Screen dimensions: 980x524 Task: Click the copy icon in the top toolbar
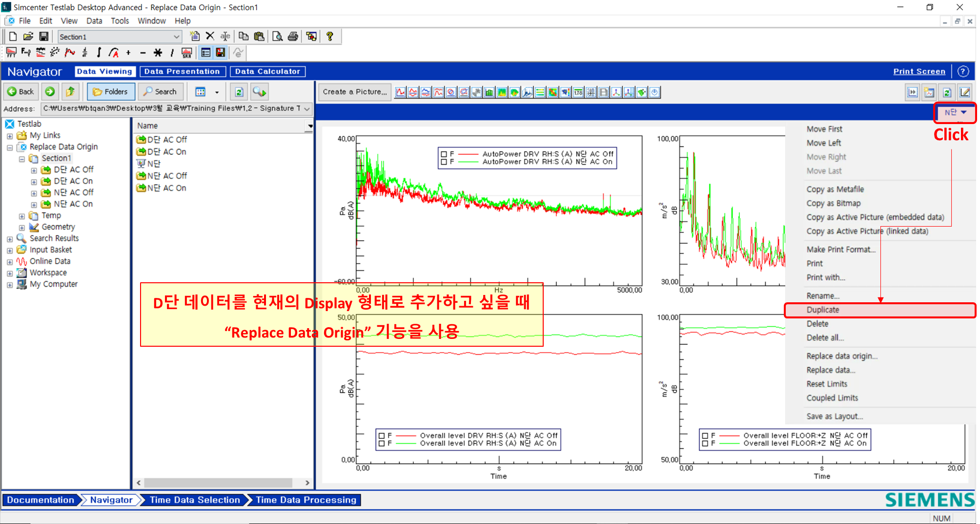243,36
